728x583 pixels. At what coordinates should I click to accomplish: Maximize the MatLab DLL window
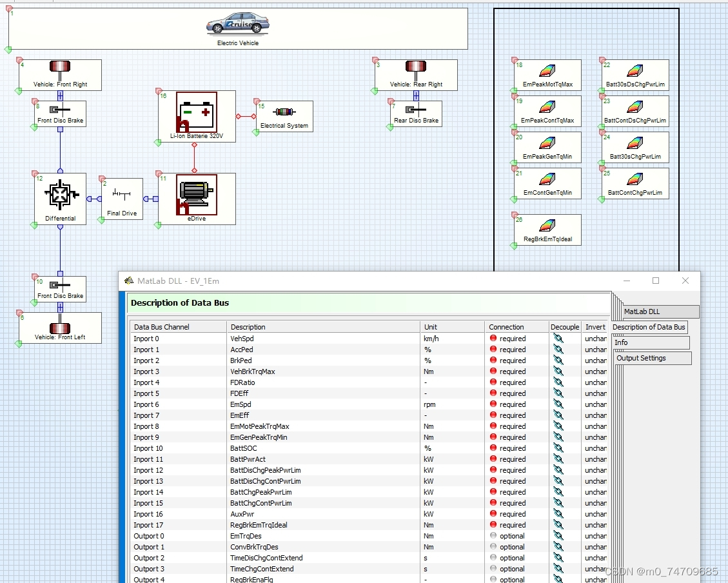(x=656, y=281)
